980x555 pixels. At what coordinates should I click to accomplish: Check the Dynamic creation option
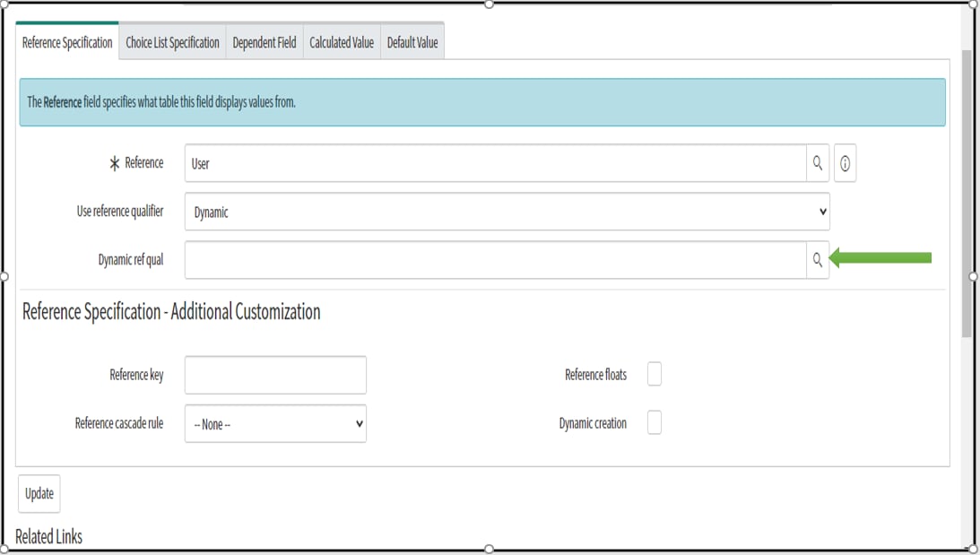655,422
